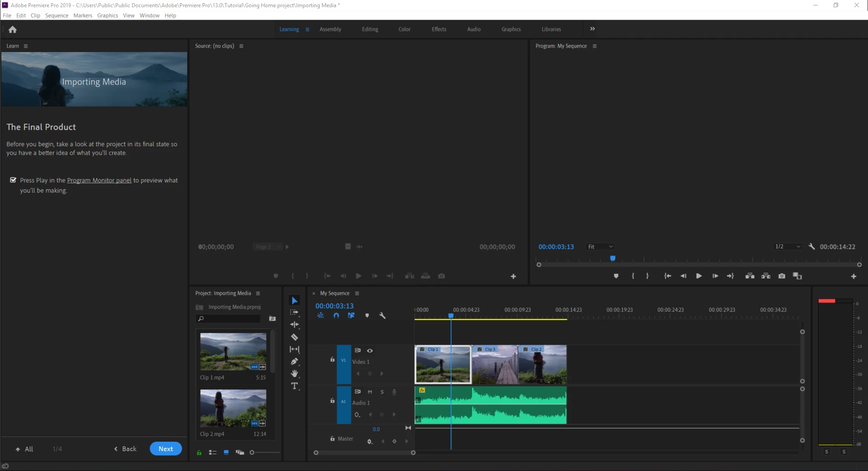Open the Fit zoom level dropdown
Image resolution: width=868 pixels, height=471 pixels.
tap(600, 247)
